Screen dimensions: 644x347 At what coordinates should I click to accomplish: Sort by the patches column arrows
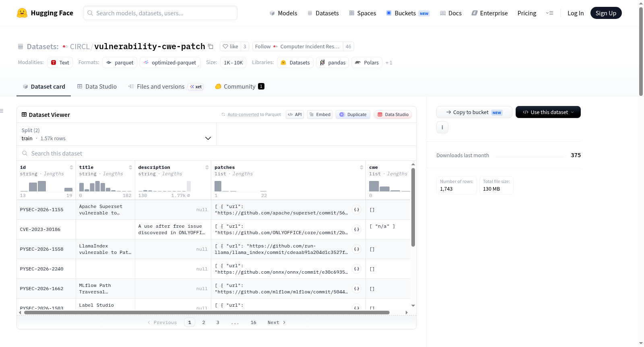[361, 167]
